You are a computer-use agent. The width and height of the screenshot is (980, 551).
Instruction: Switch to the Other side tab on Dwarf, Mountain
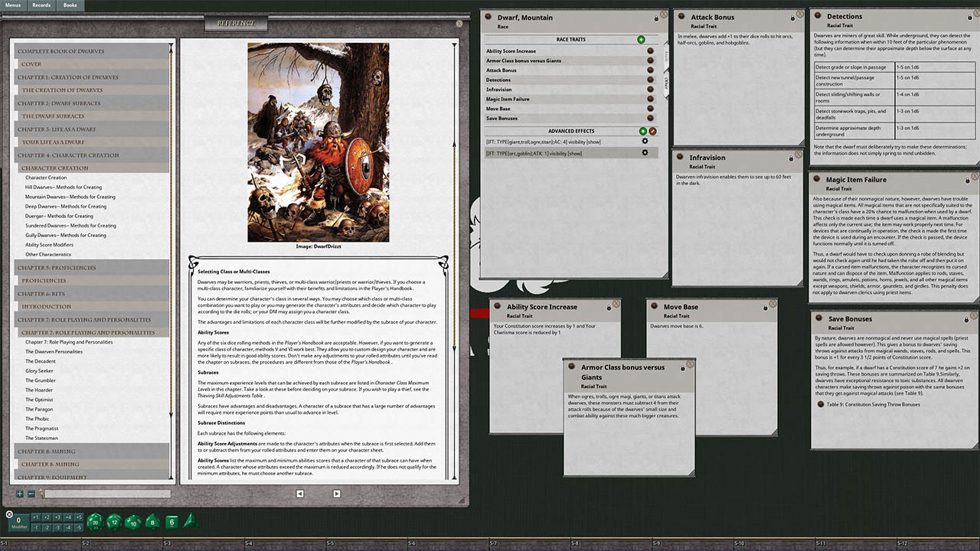[665, 83]
